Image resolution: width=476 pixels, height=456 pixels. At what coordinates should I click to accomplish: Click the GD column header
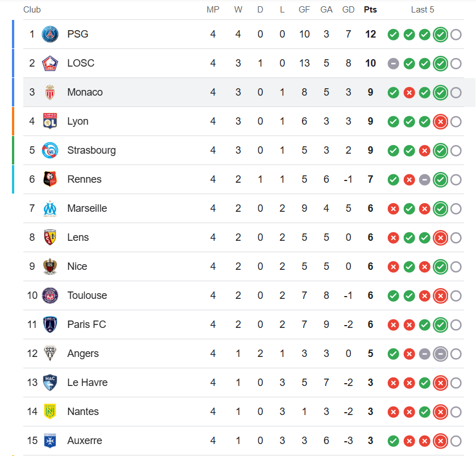coord(348,10)
